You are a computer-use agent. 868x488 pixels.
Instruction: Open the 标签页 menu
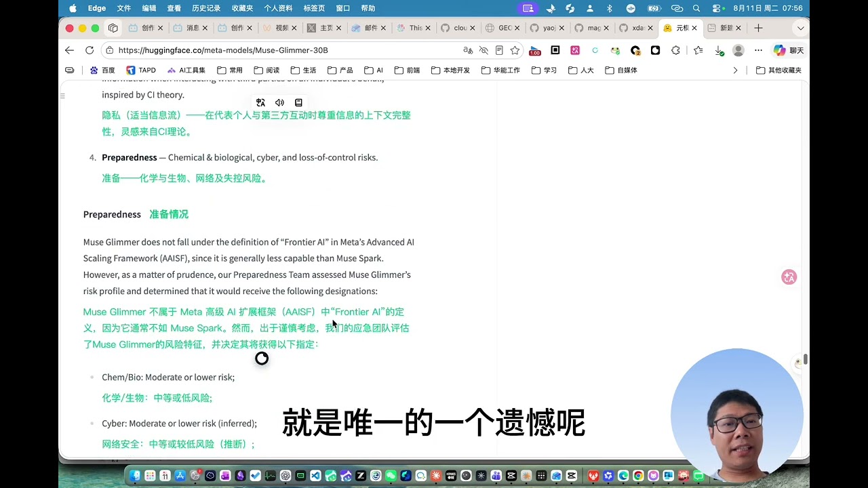314,8
